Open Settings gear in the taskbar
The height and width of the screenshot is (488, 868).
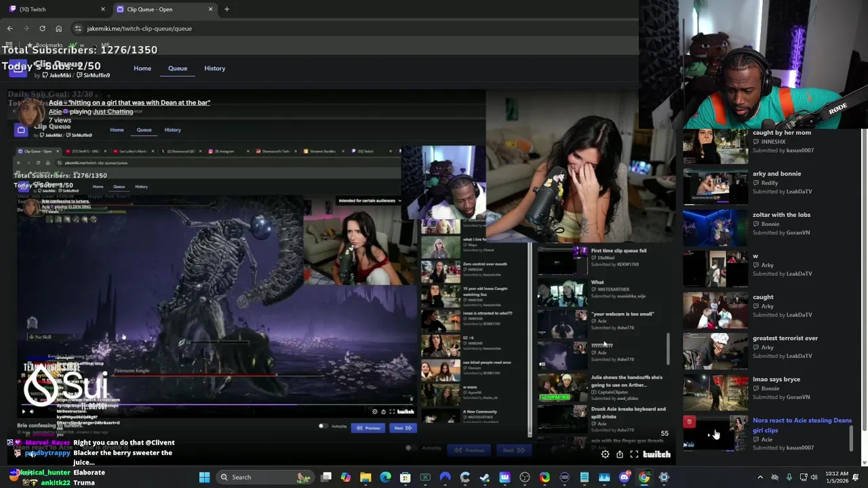coord(664,477)
